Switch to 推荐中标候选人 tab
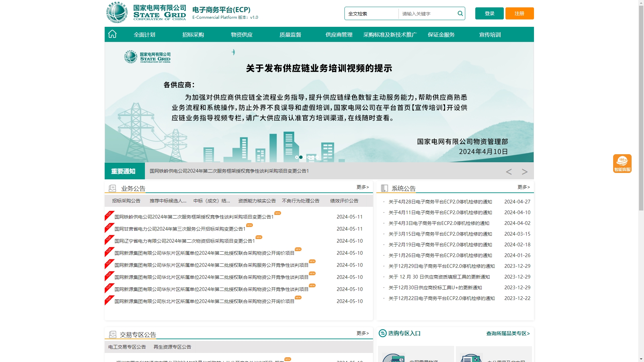Screen dimensions: 644x362 click(168, 201)
